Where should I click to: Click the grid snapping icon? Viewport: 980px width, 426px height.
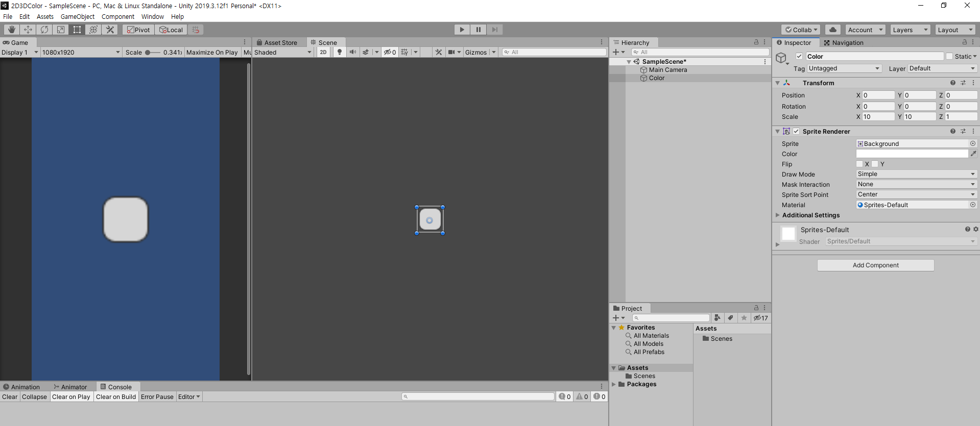196,30
